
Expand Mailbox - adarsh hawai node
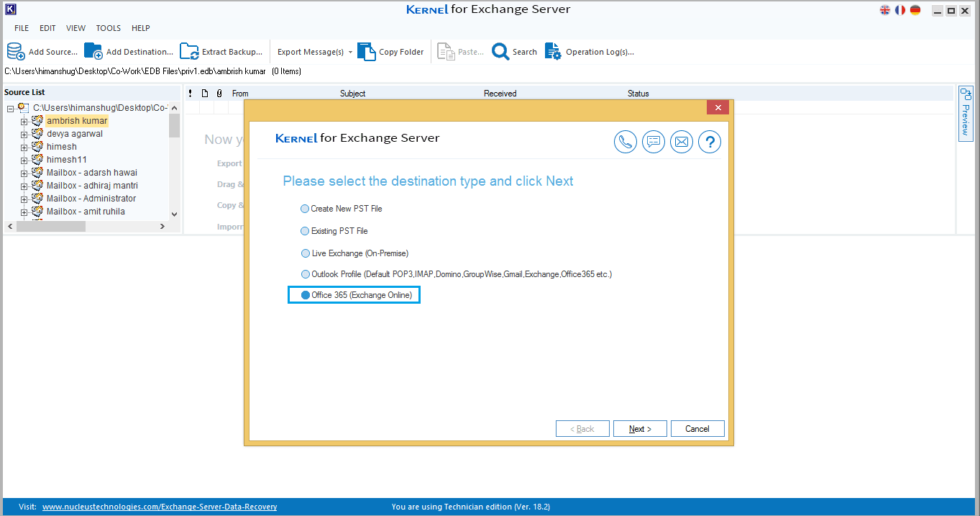pyautogui.click(x=24, y=173)
